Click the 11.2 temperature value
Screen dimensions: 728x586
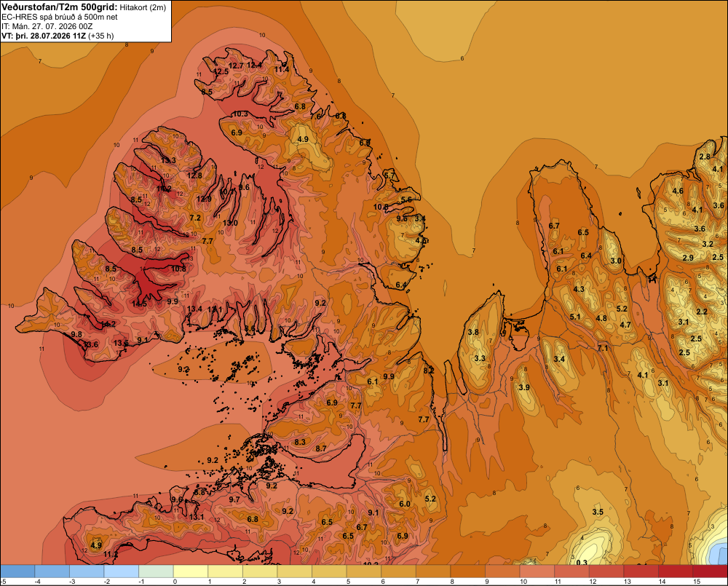pyautogui.click(x=111, y=555)
